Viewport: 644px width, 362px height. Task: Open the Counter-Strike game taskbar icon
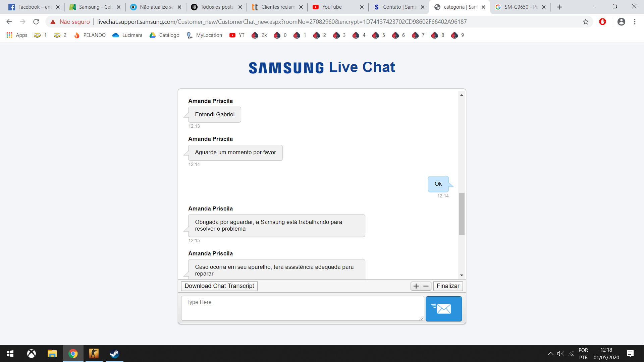(x=94, y=354)
